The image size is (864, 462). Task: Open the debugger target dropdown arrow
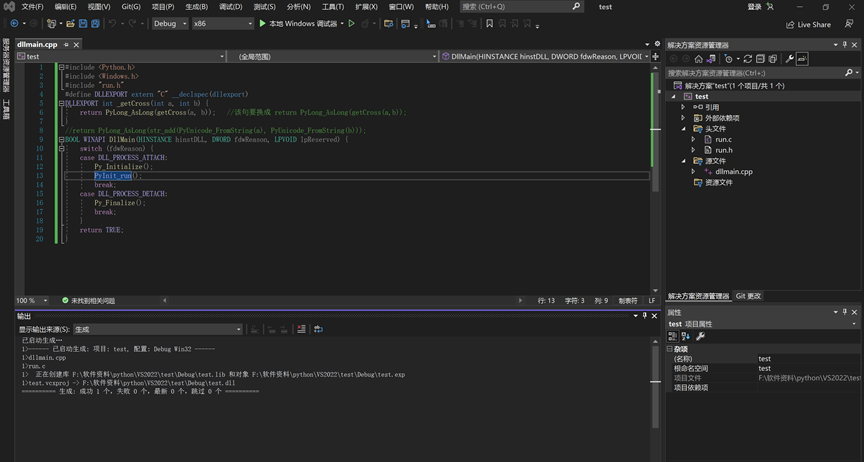(x=342, y=24)
